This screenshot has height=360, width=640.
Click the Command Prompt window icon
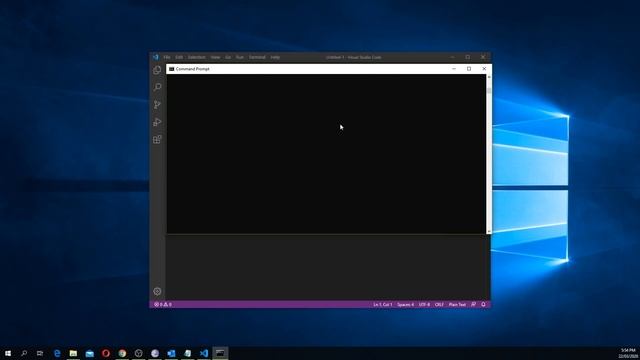pyautogui.click(x=171, y=69)
